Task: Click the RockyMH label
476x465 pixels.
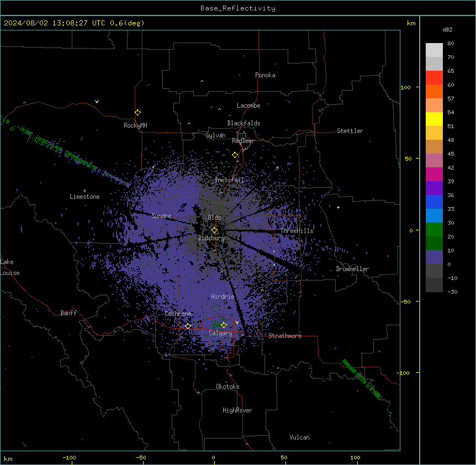Action: pyautogui.click(x=135, y=125)
